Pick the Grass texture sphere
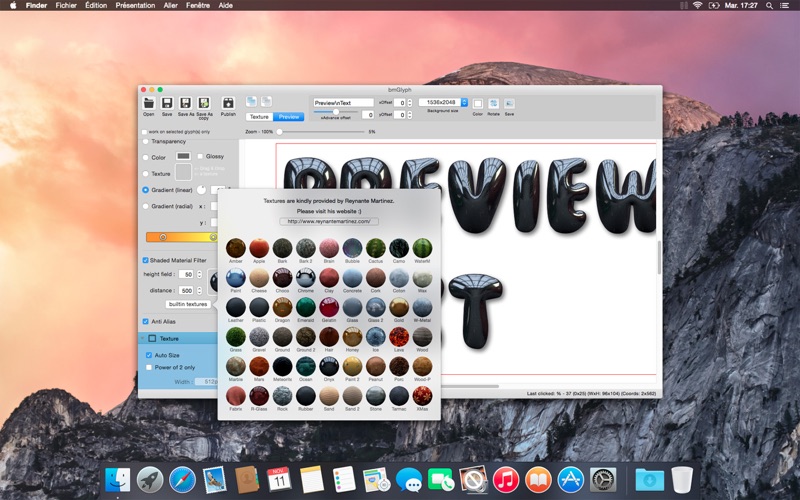 tap(236, 337)
